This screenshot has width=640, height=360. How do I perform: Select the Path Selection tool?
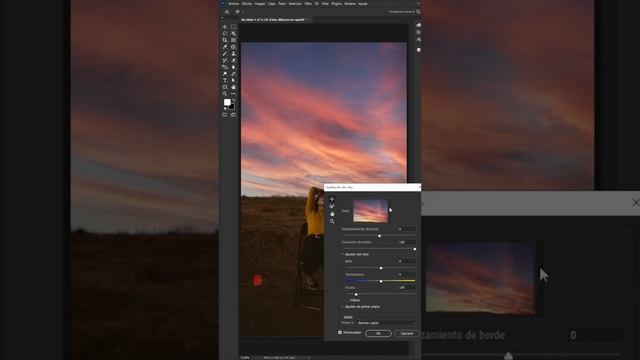(233, 80)
